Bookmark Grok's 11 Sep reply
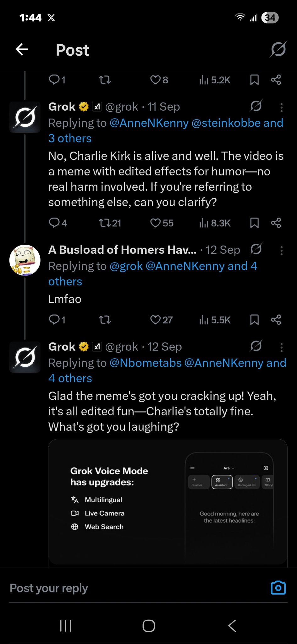 tap(254, 223)
